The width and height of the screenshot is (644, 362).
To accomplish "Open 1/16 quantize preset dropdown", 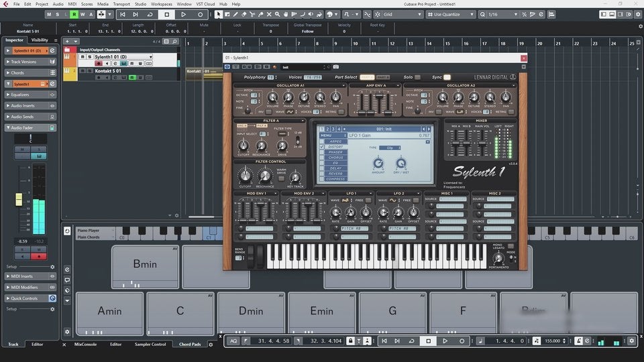I will coord(503,14).
